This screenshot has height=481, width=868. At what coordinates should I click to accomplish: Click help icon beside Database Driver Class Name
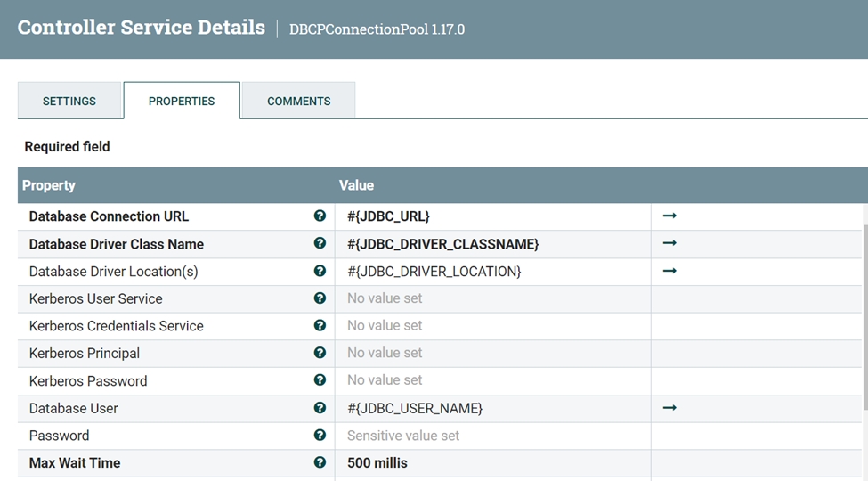[320, 243]
